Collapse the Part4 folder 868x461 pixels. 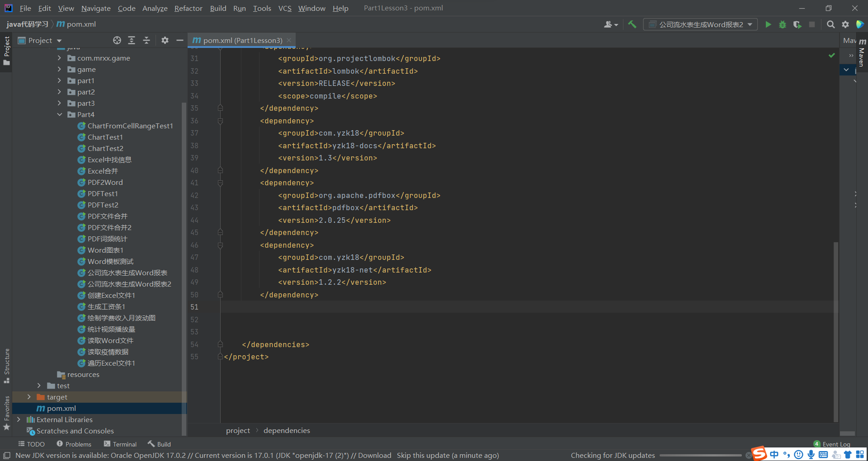[x=59, y=114]
